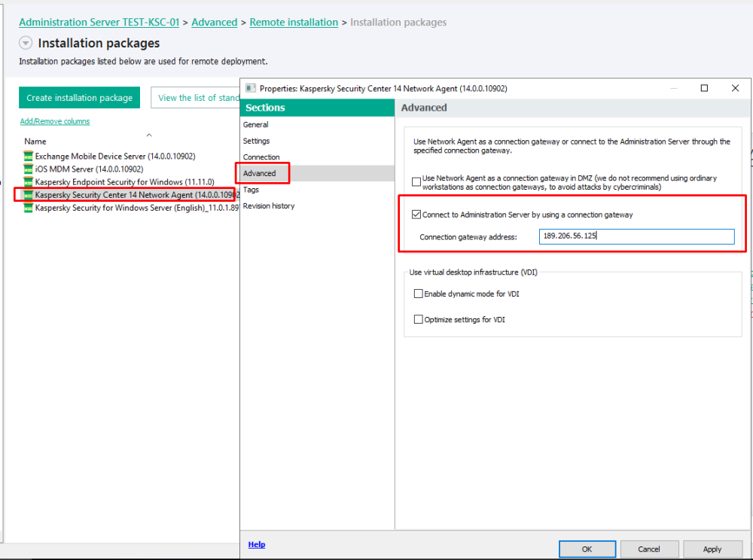Screen dimensions: 753x560
Task: Click Cancel in the Properties dialog
Action: tap(649, 549)
